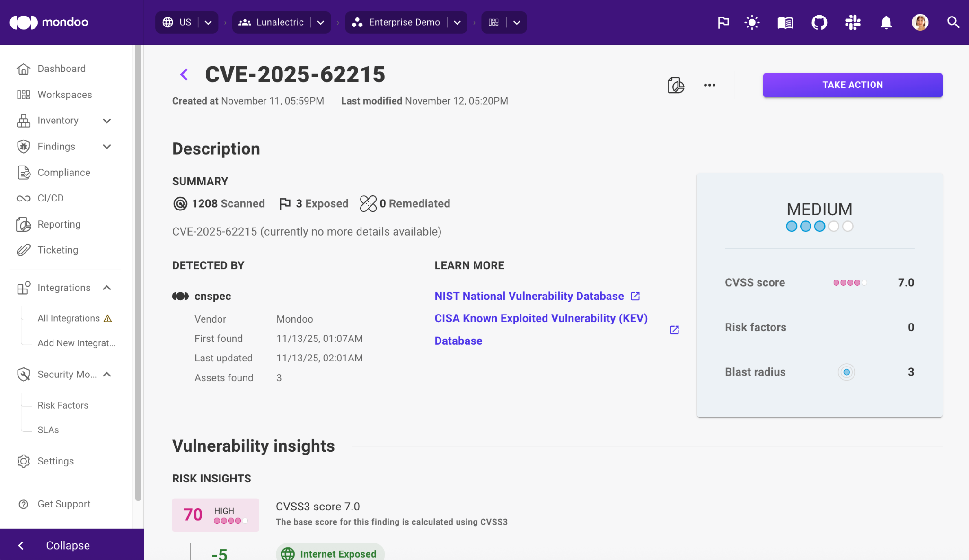Viewport: 969px width, 560px height.
Task: Open the GitHub icon link
Action: pos(819,22)
